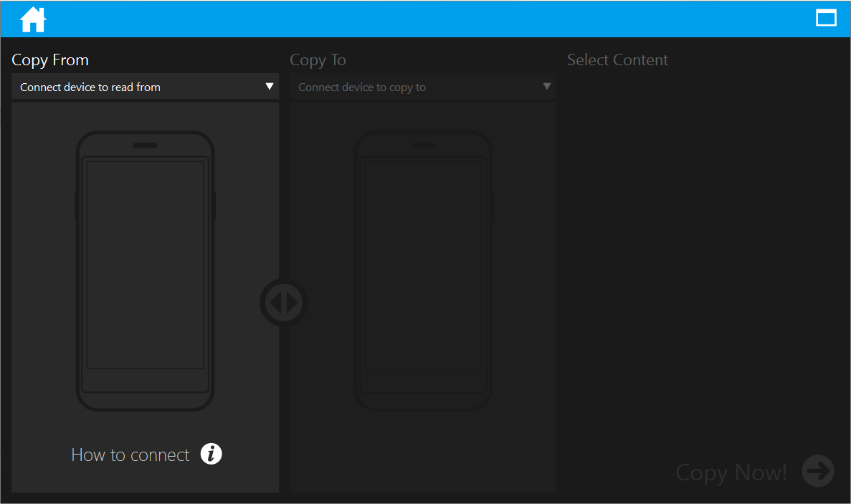This screenshot has height=504, width=851.
Task: Click the window maximize icon
Action: pyautogui.click(x=826, y=18)
